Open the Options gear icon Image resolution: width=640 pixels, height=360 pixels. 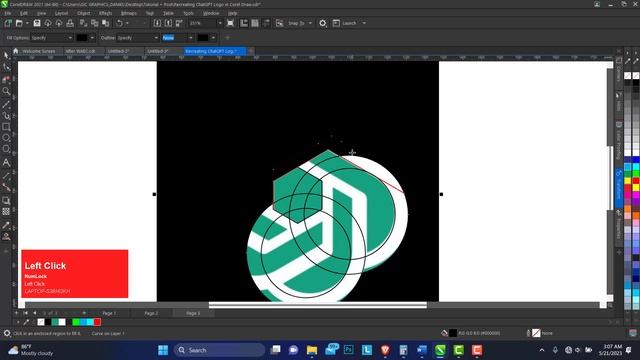(x=322, y=23)
